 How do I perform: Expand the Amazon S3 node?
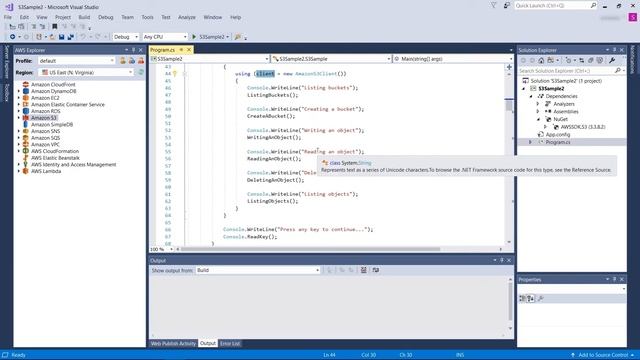tap(19, 118)
